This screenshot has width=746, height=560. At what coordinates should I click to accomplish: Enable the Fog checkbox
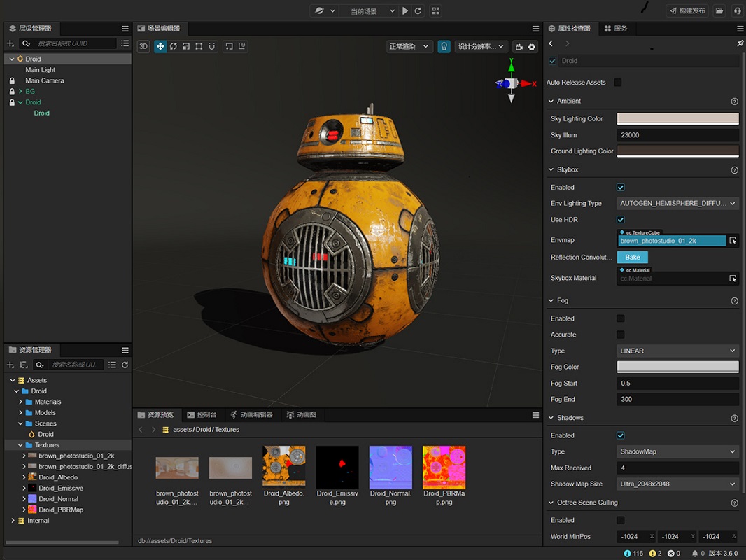pyautogui.click(x=621, y=318)
